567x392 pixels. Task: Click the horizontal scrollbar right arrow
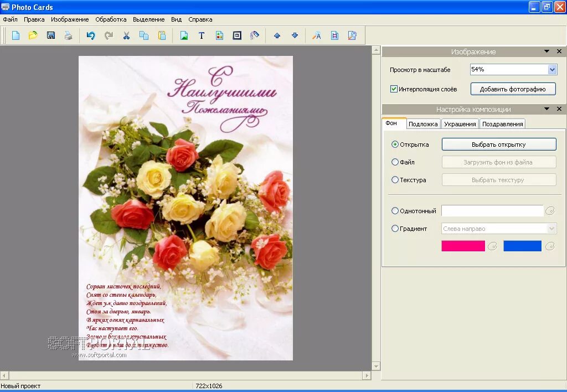[x=367, y=375]
